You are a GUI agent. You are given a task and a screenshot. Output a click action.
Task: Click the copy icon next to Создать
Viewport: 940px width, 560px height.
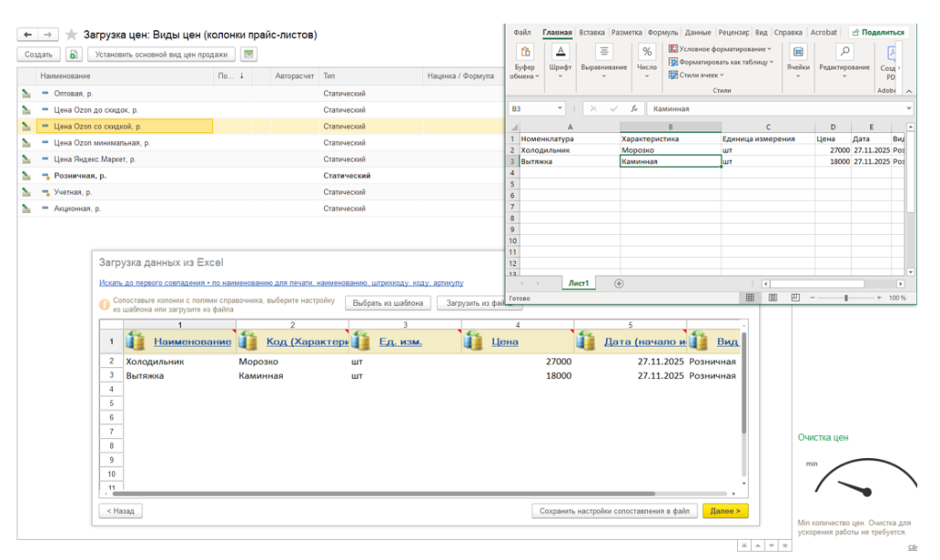tap(73, 54)
